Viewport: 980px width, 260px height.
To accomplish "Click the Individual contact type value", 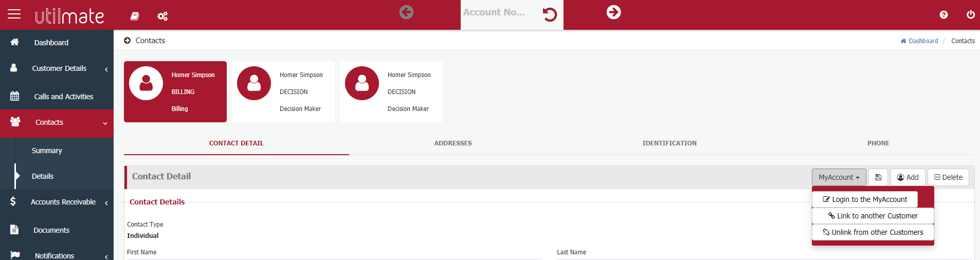I will [x=143, y=236].
